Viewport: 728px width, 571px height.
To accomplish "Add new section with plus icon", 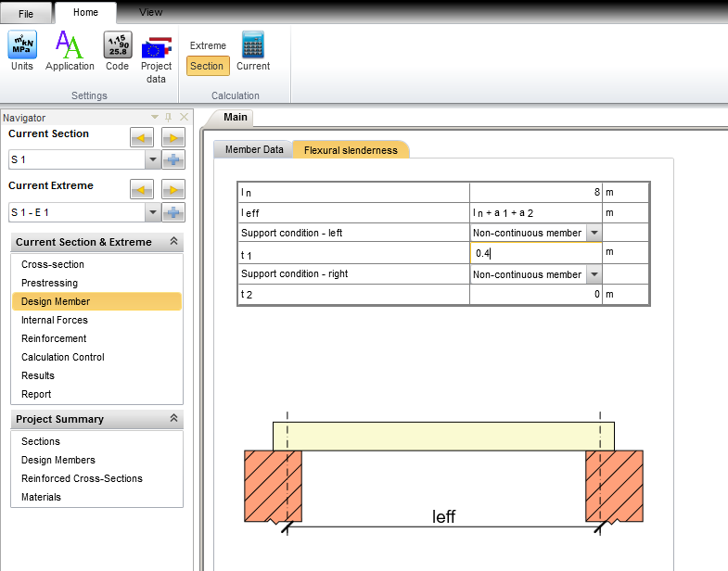I will point(172,159).
